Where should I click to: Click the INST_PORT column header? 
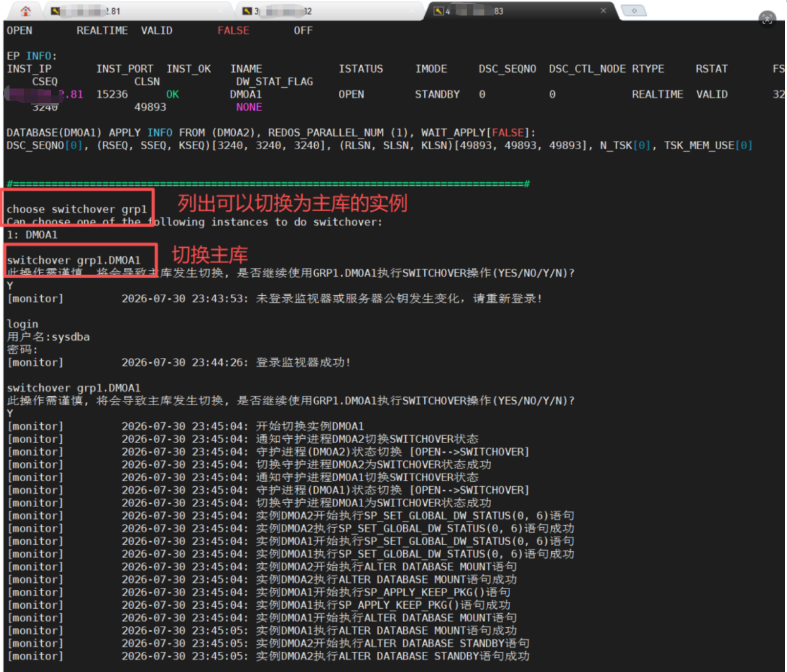[125, 68]
